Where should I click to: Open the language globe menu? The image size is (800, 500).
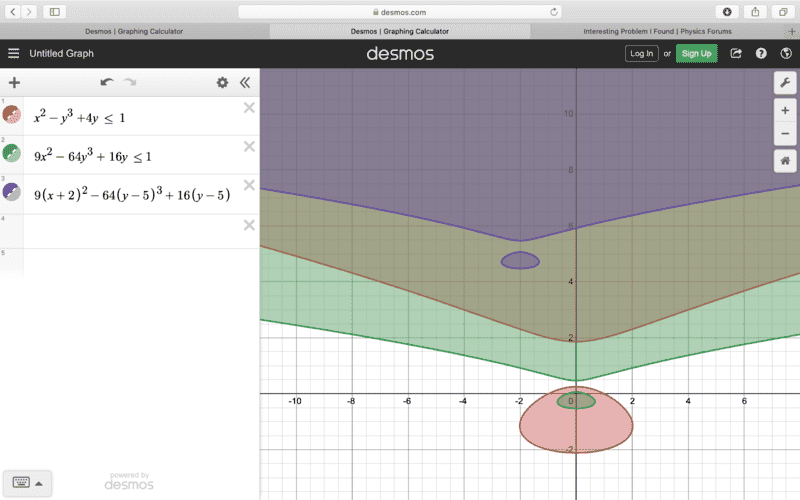tap(786, 54)
